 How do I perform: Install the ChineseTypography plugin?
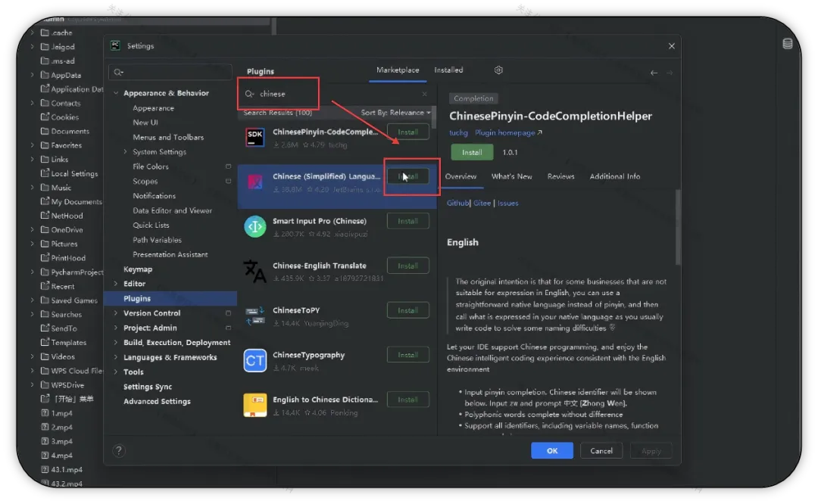(408, 355)
